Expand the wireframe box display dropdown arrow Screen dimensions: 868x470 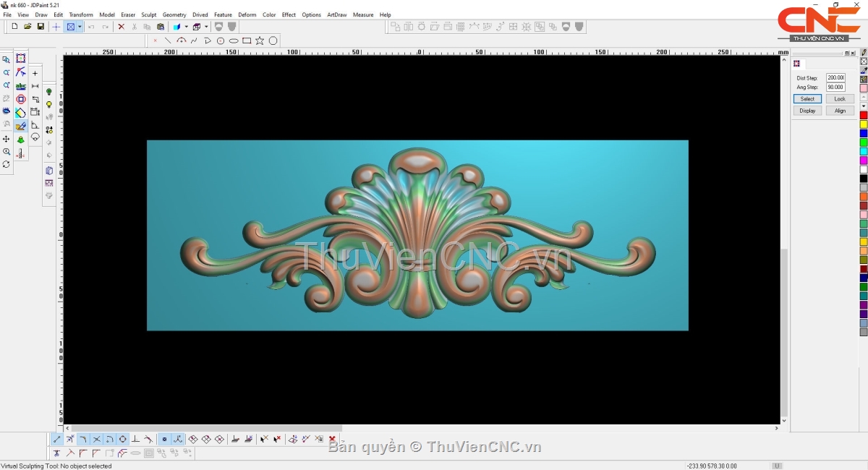click(206, 27)
